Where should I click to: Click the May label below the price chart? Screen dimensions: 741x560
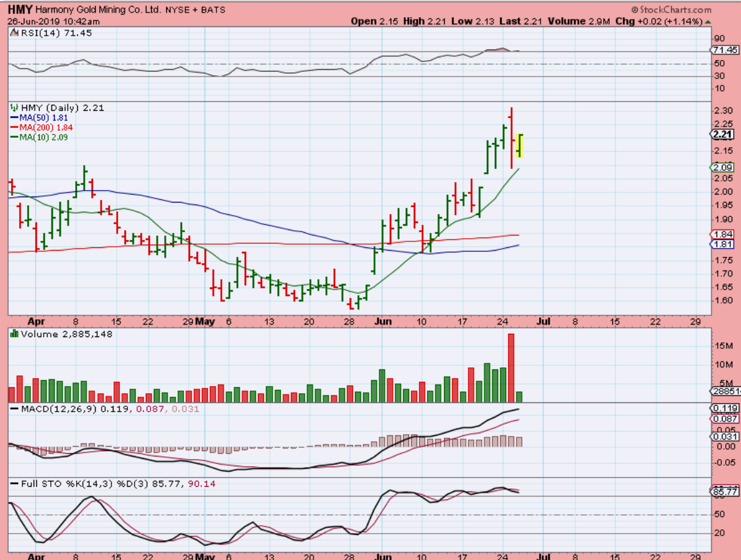click(x=205, y=321)
